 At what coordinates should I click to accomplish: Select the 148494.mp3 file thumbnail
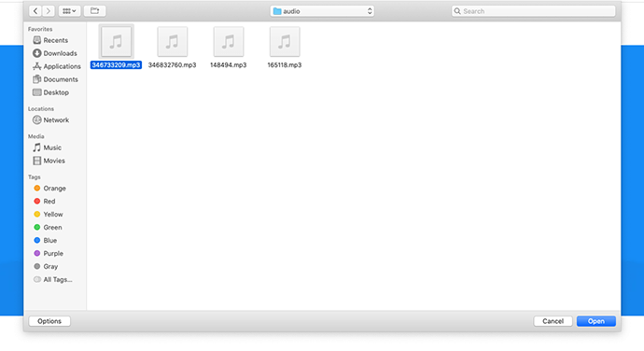point(229,41)
